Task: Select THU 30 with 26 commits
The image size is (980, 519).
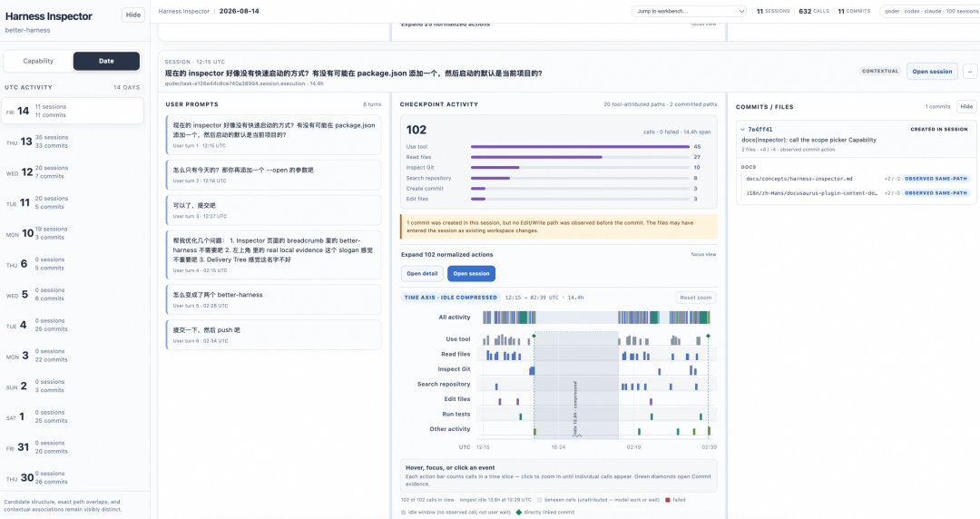Action: pos(73,478)
